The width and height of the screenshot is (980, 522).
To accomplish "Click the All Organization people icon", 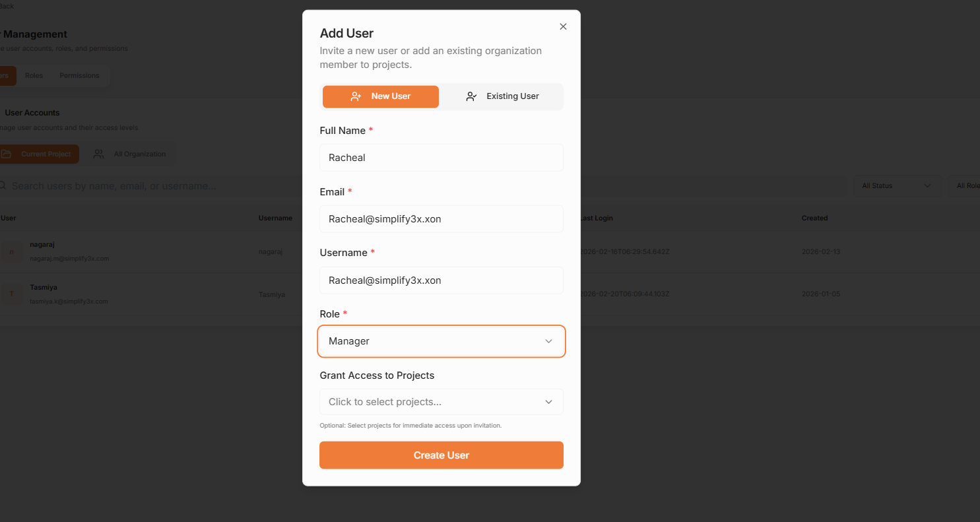I will (x=98, y=154).
